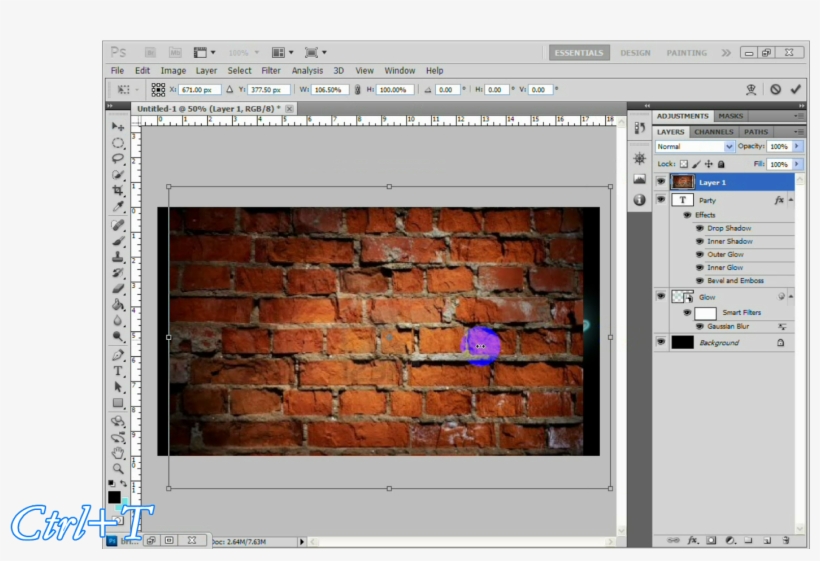Cancel the transform in the options bar
Viewport: 820px width, 561px height.
tap(775, 89)
